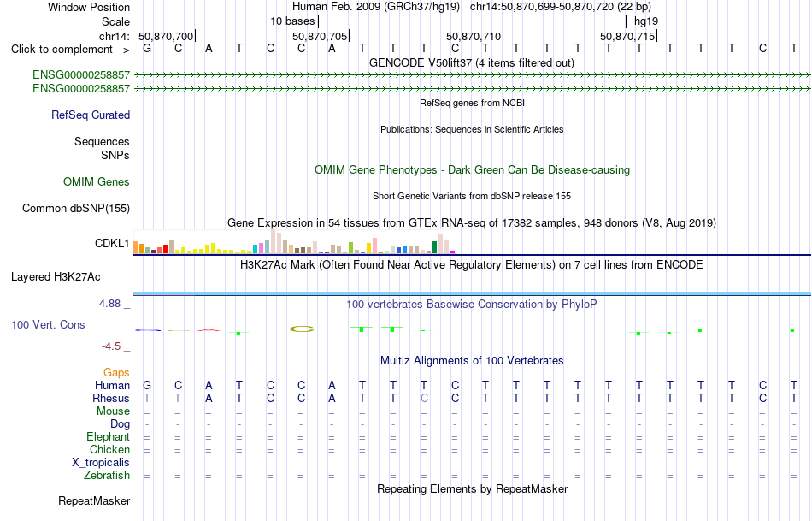Open the CDKL1 GTEx expression label
812x521 pixels.
coord(112,243)
